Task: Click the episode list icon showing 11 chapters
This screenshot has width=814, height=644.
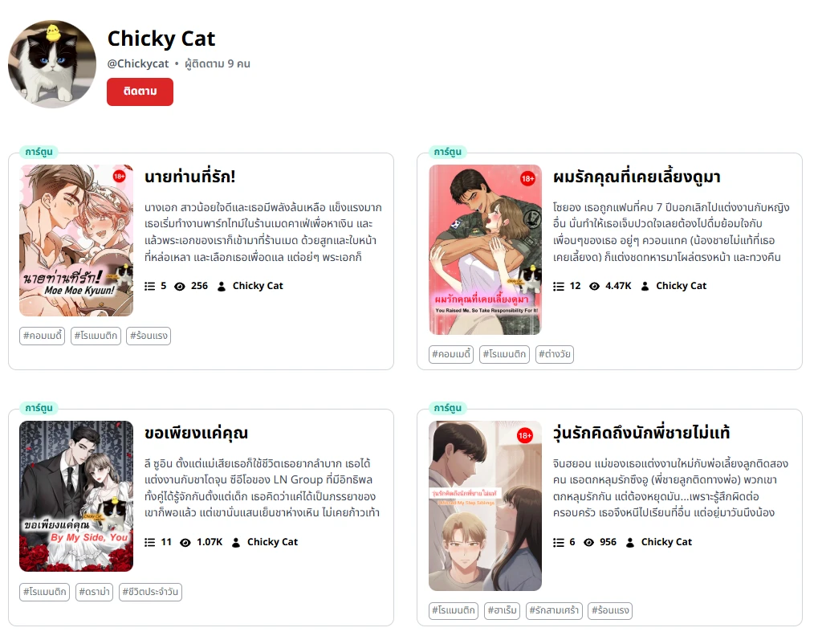Action: pos(149,542)
